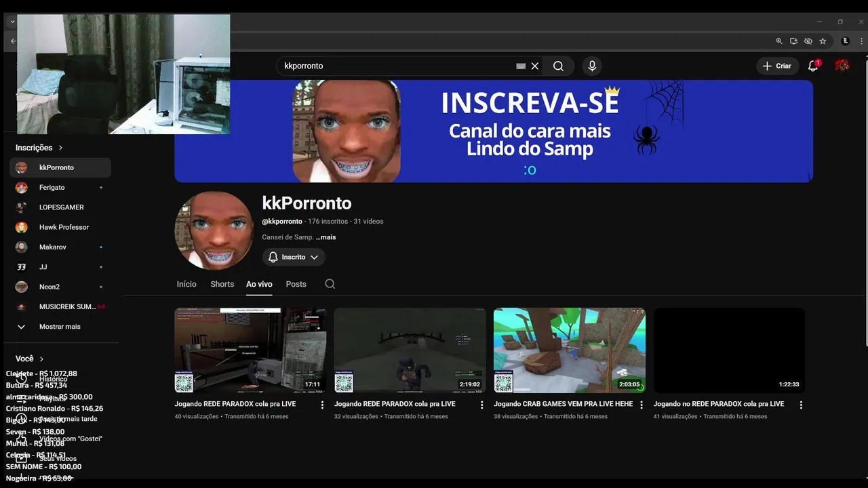Click title 'Jogando REDE PARADOX' with 32 visualizações
The image size is (868, 488).
[x=395, y=404]
